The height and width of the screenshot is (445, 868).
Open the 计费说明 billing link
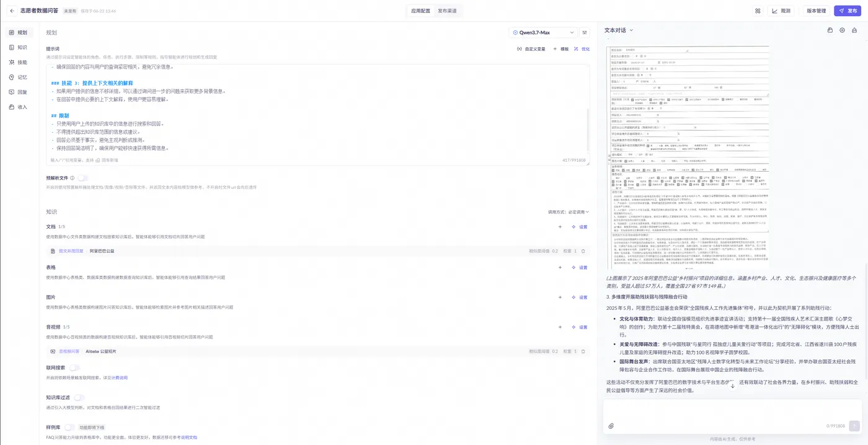[x=119, y=378]
